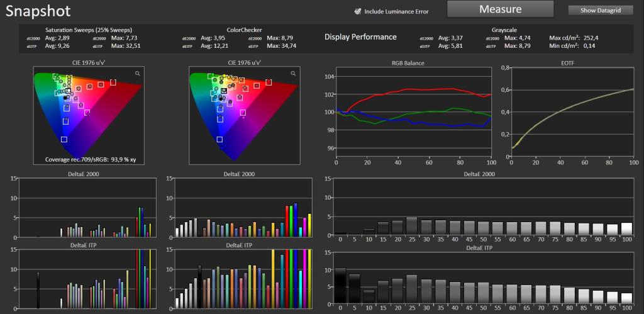Screen dimensions: 644x314
Task: Click the blue bar in ColorChecker DeltaE 2000
Action: (x=296, y=220)
